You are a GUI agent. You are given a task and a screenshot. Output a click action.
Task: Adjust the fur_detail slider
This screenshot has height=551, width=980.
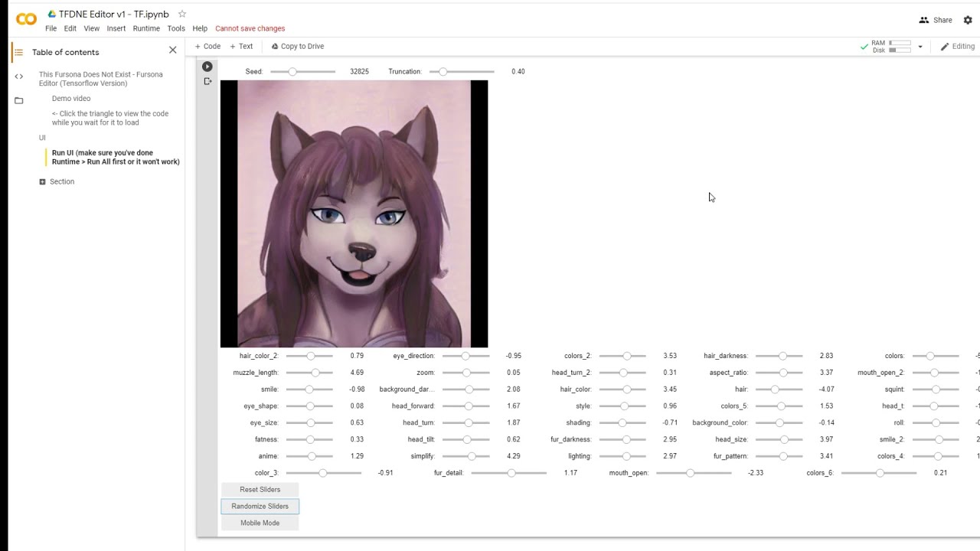[508, 473]
